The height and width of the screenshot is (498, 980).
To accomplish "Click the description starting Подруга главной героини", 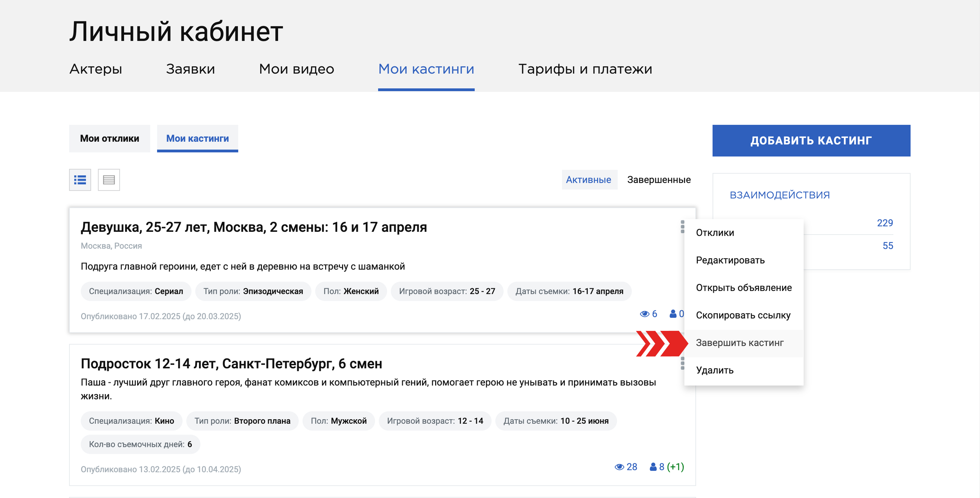I will click(243, 266).
